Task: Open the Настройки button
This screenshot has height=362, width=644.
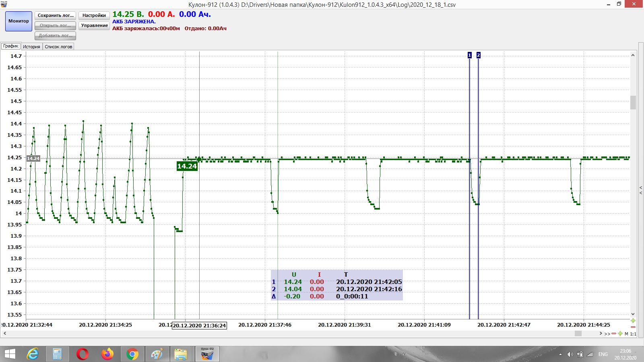Action: [94, 15]
